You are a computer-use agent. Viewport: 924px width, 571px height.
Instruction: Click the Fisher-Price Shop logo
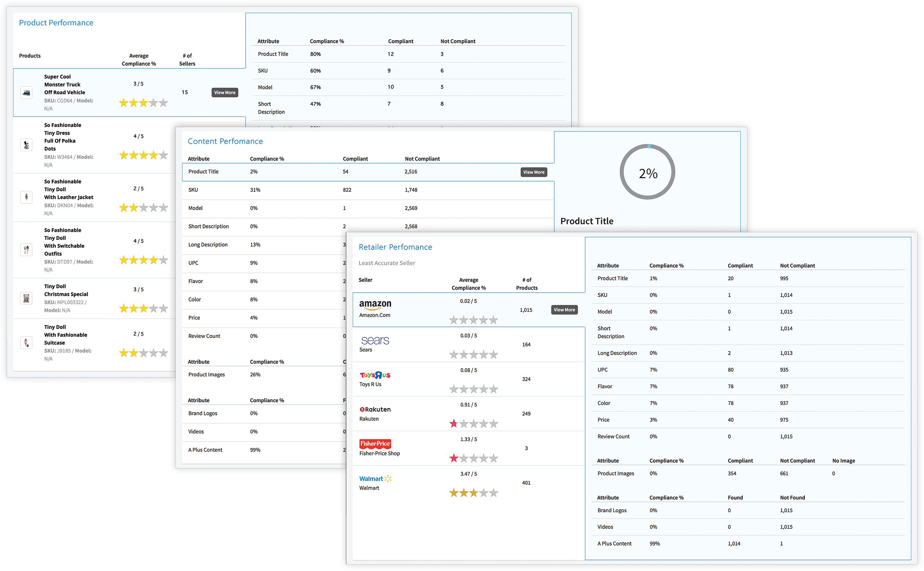click(375, 444)
